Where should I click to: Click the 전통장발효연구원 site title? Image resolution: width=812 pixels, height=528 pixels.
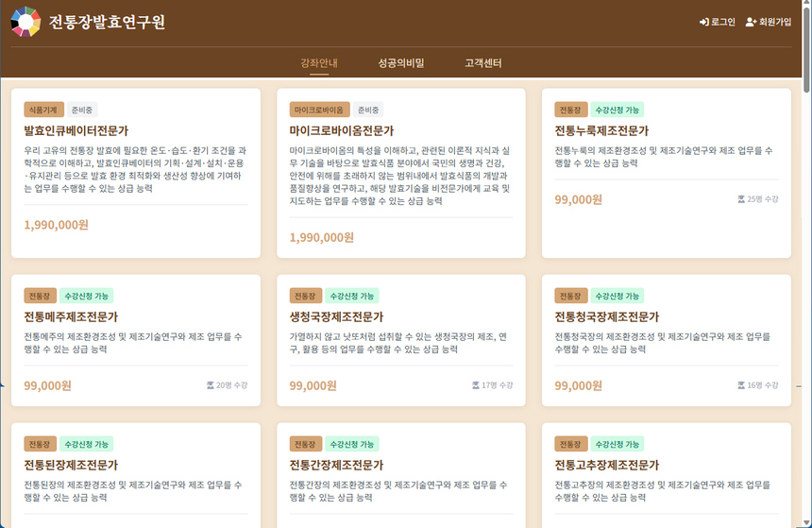pos(108,22)
